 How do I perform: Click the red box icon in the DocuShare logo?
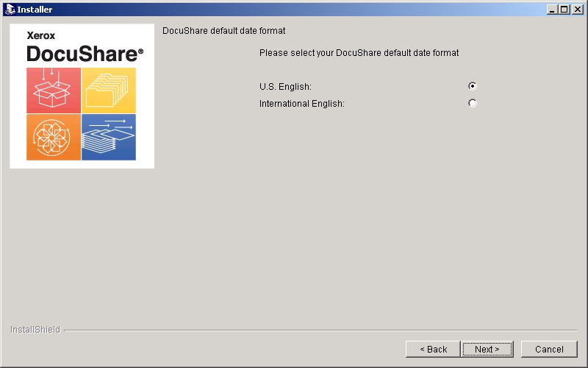pyautogui.click(x=54, y=91)
